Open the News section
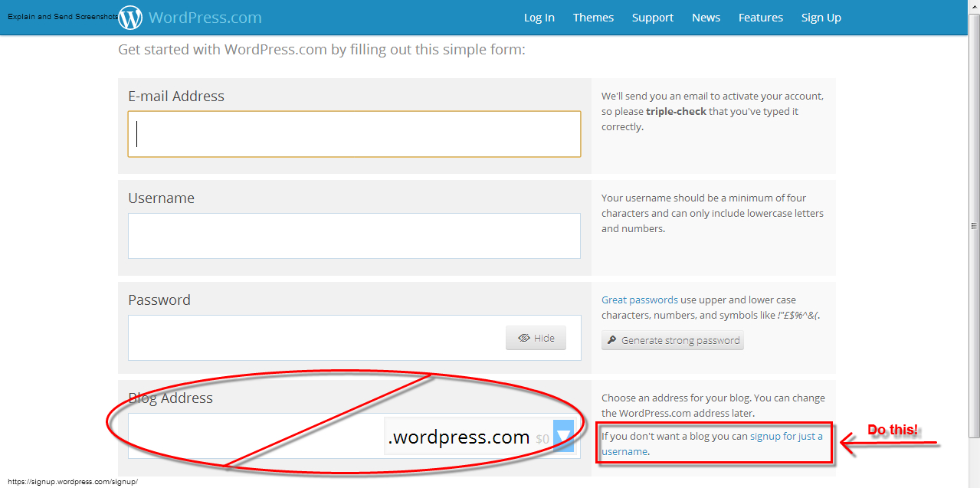Viewport: 980px width, 488px height. coord(706,18)
